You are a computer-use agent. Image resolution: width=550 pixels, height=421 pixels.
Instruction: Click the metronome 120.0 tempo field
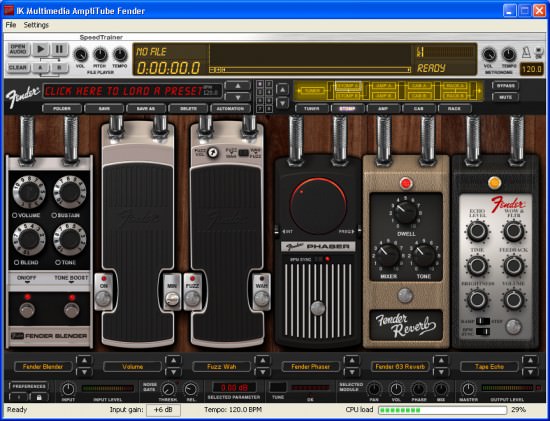531,69
